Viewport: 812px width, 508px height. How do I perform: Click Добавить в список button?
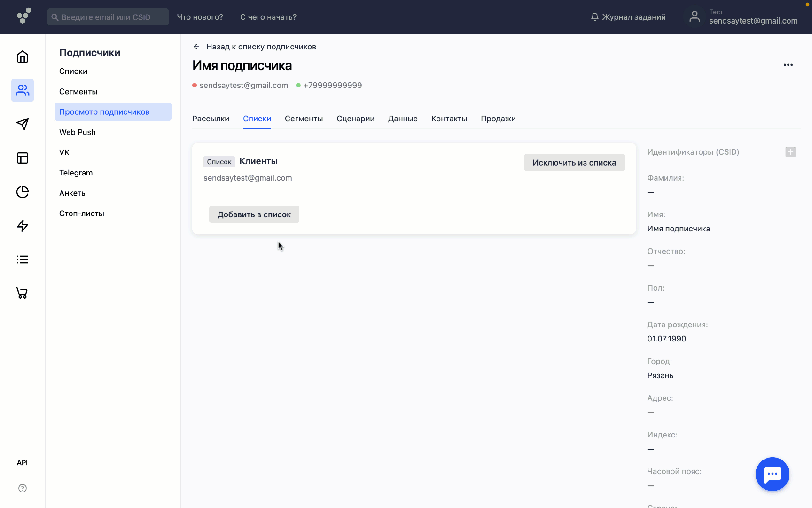pyautogui.click(x=254, y=214)
